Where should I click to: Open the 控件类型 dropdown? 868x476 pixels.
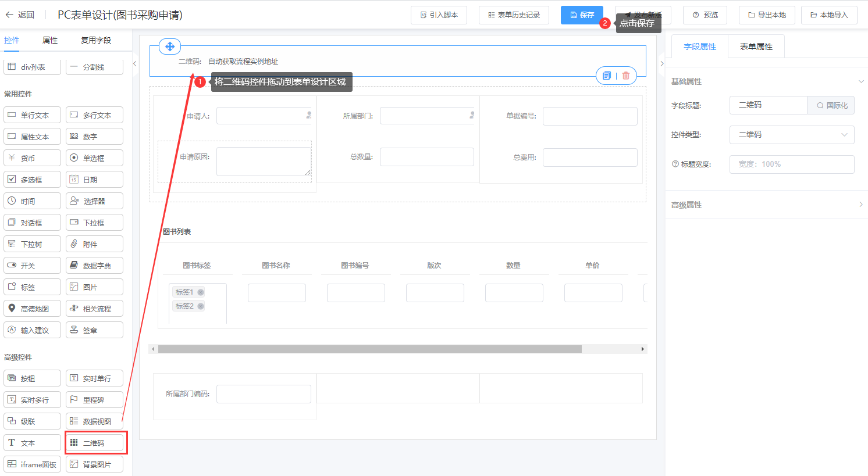click(x=791, y=135)
